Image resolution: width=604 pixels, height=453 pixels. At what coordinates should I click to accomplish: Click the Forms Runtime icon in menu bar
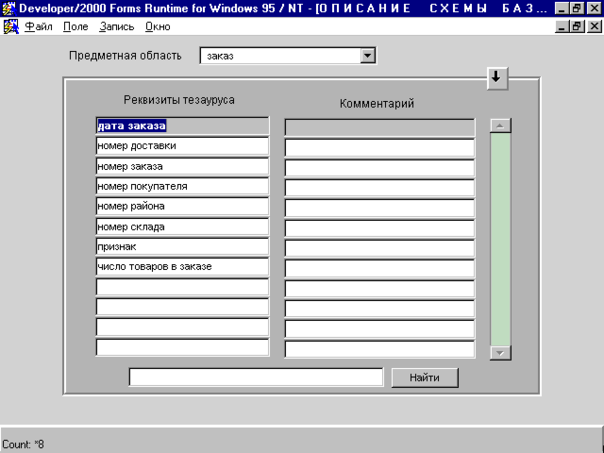pos(11,27)
